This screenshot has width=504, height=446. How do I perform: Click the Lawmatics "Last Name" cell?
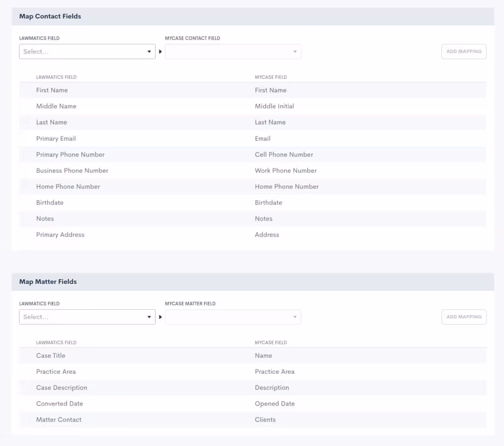(x=52, y=122)
